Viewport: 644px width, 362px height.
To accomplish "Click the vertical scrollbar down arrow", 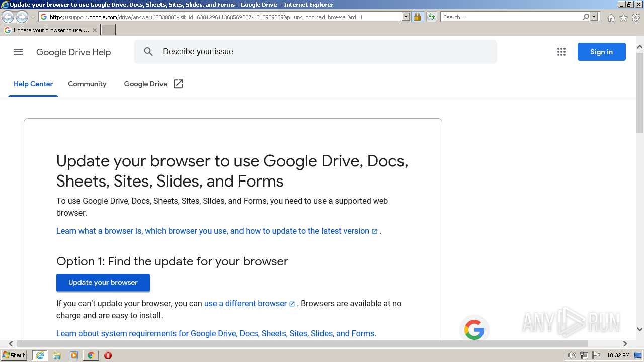I will point(640,329).
